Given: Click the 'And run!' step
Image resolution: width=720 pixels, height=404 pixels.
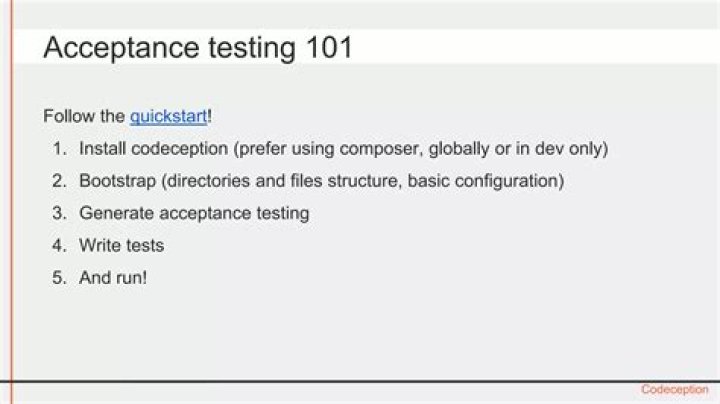Looking at the screenshot, I should 113,277.
